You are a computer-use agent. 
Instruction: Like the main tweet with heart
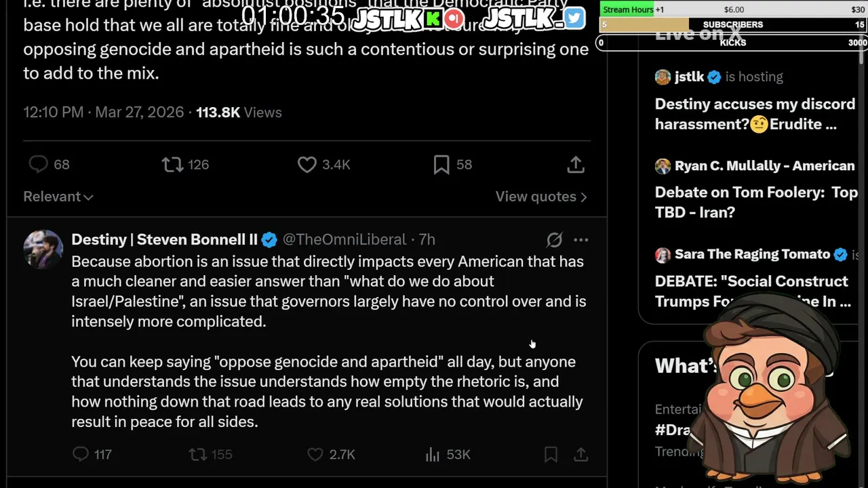pos(307,165)
